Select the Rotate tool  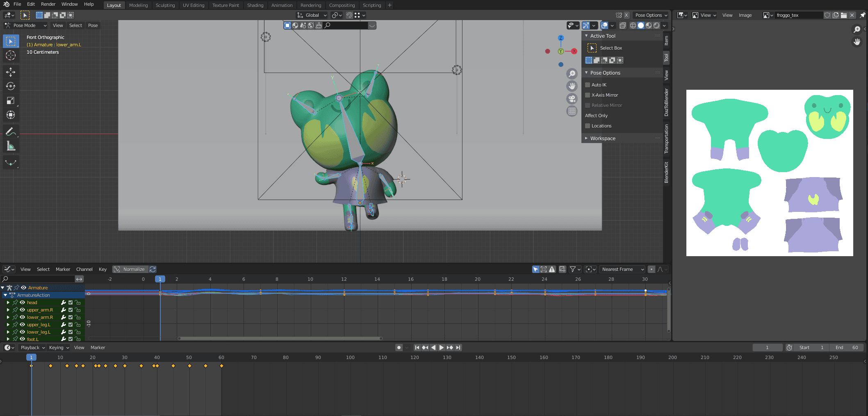(11, 86)
